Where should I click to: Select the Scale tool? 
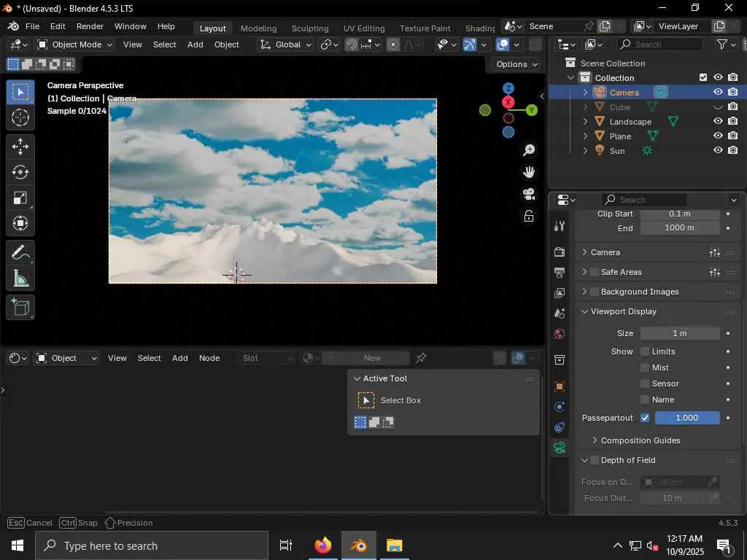(20, 198)
